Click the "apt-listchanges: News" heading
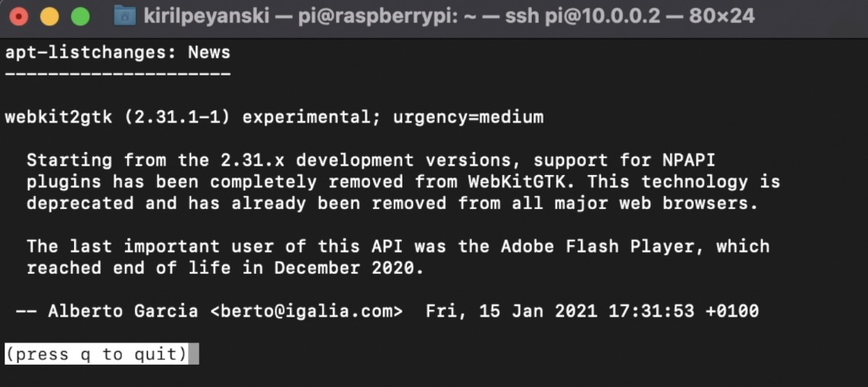 point(118,52)
